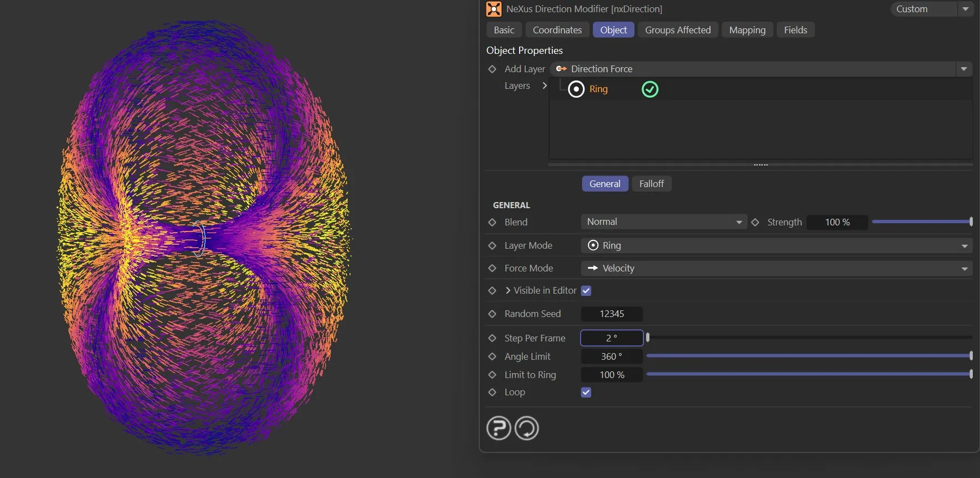Open the Groups Affected tab
The image size is (980, 478).
pyautogui.click(x=678, y=30)
